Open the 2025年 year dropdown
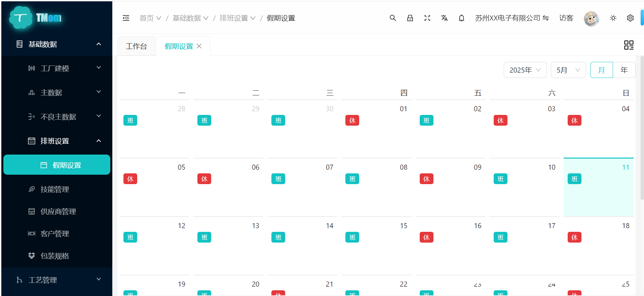Image resolution: width=644 pixels, height=296 pixels. [x=525, y=70]
